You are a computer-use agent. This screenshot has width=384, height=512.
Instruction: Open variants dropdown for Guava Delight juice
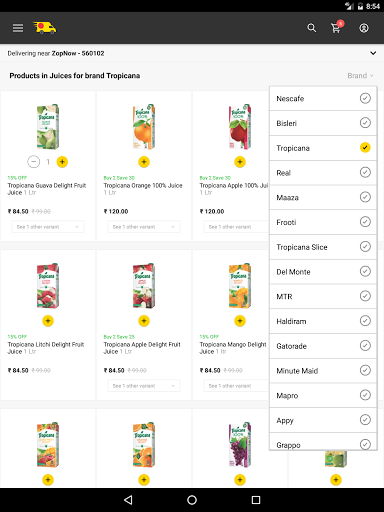pyautogui.click(x=48, y=227)
